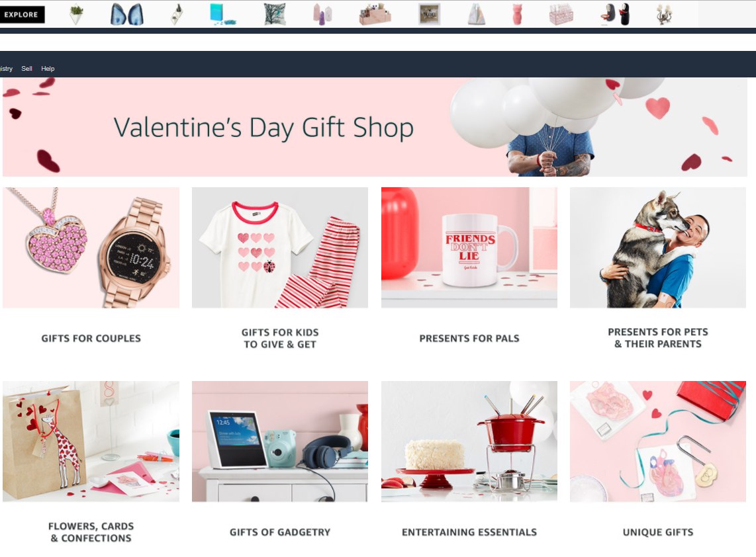Open the wooden desk organizer product icon
The height and width of the screenshot is (557, 756).
[375, 15]
